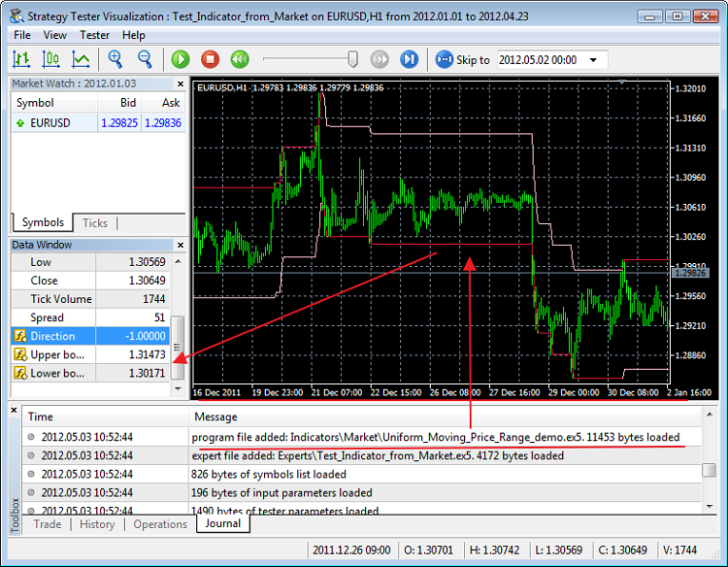Click the Time column header in Journal
This screenshot has height=567, width=728.
(x=106, y=417)
